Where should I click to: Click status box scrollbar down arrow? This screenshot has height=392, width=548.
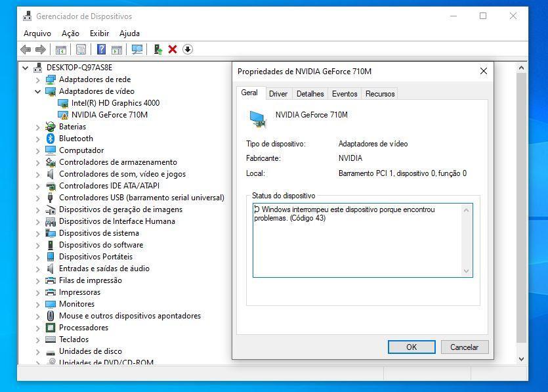pyautogui.click(x=466, y=271)
